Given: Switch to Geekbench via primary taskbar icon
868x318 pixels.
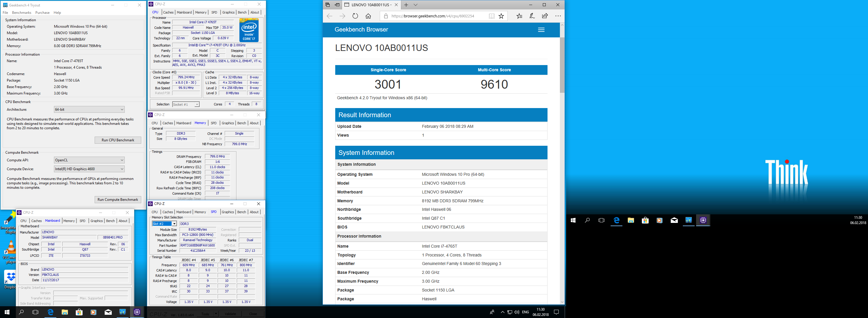Looking at the screenshot, I should (123, 312).
